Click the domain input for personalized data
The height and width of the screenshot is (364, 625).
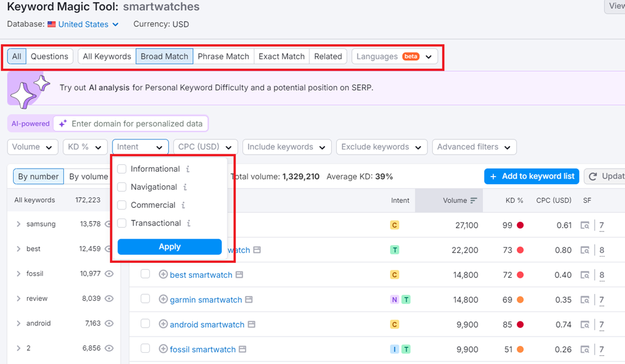pyautogui.click(x=131, y=124)
